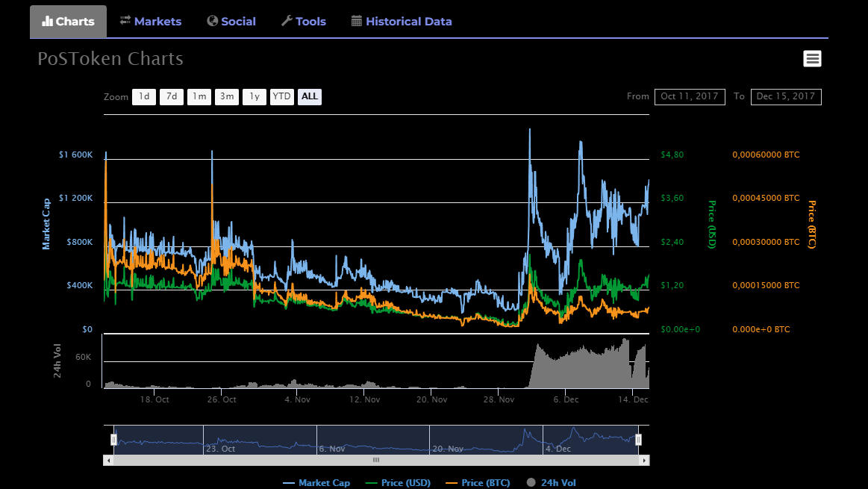Toggle 24h Vol series in legend

click(x=551, y=483)
